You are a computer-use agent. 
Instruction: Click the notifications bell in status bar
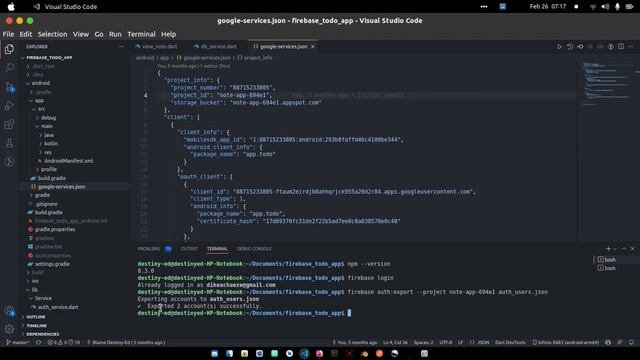[x=631, y=342]
